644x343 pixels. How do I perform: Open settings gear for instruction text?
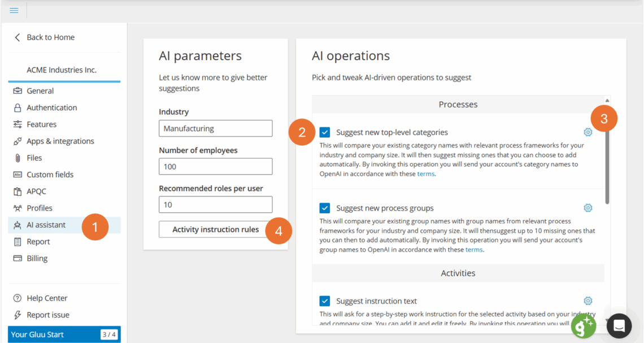[588, 301]
